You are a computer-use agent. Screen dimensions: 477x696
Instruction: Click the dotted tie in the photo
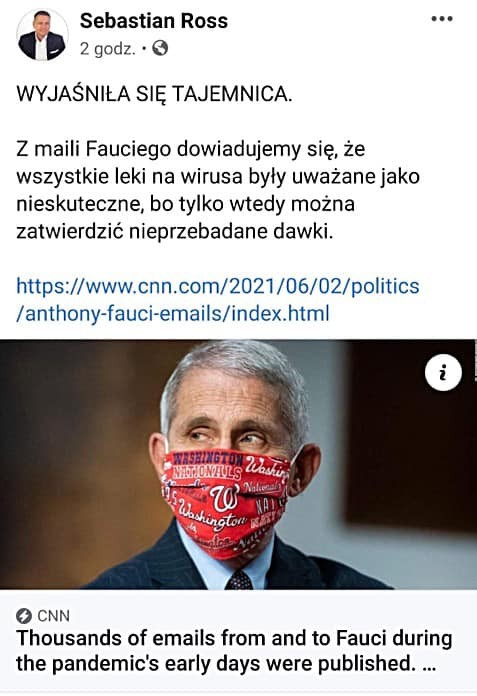pos(239,580)
